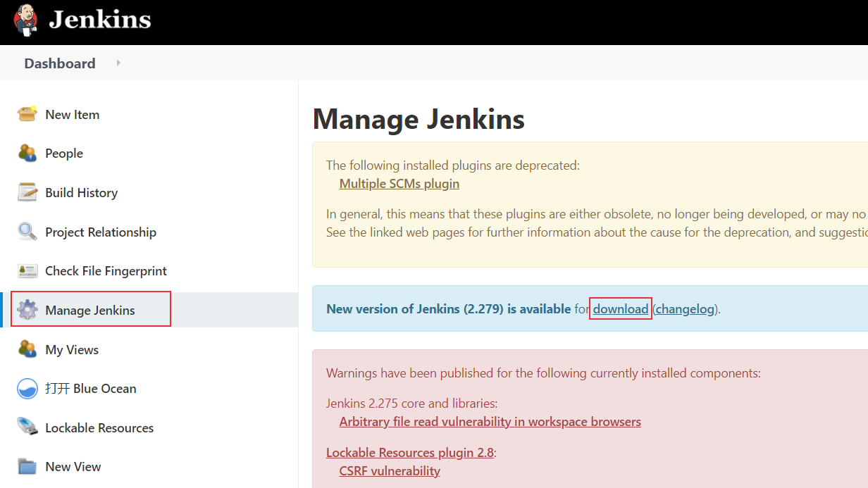
Task: Click the Project Relationship magnifier icon
Action: click(x=27, y=232)
